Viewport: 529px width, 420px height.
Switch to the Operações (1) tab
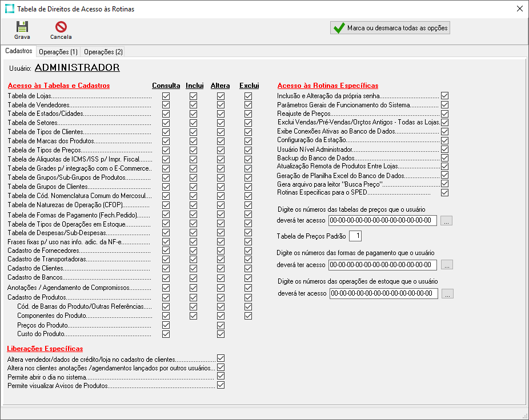(58, 52)
